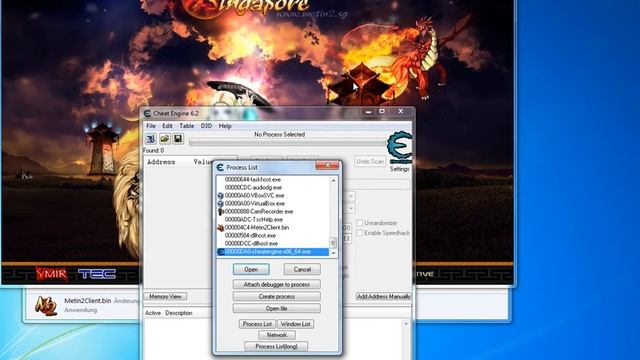Close the Process List dialog
The height and width of the screenshot is (360, 640).
(327, 165)
